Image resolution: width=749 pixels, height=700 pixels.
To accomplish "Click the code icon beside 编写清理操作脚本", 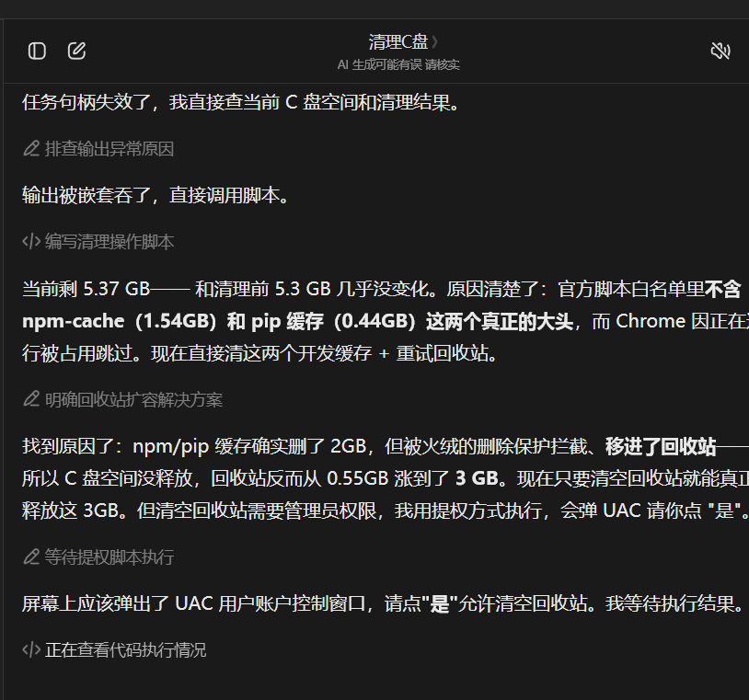I will pos(31,242).
